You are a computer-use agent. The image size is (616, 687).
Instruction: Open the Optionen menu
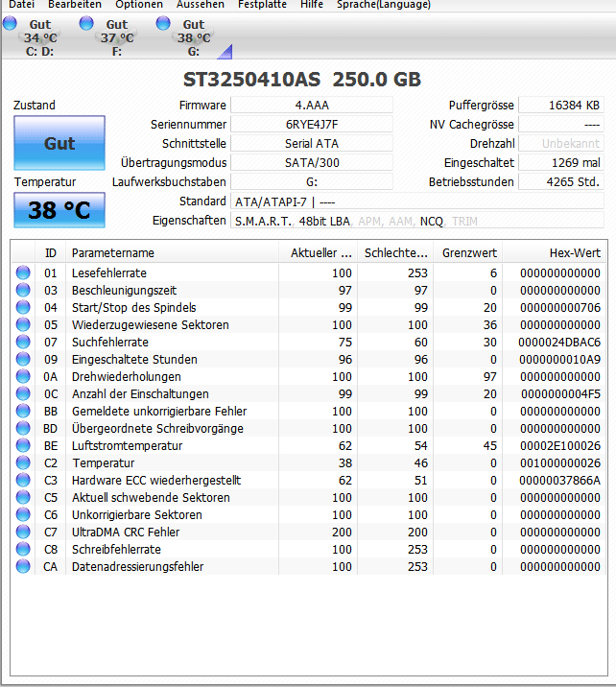pyautogui.click(x=139, y=5)
